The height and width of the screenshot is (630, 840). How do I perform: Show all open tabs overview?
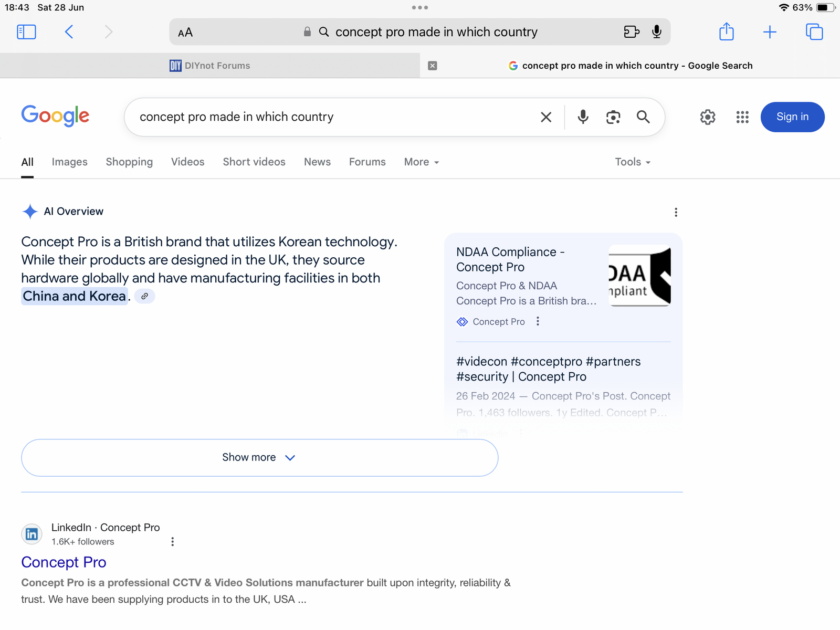point(814,32)
